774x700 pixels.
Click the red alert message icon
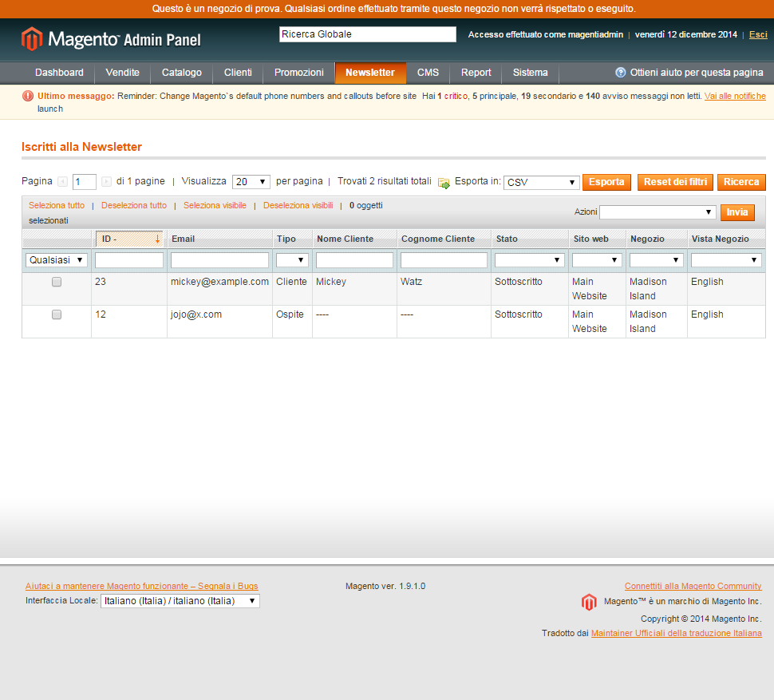(28, 96)
